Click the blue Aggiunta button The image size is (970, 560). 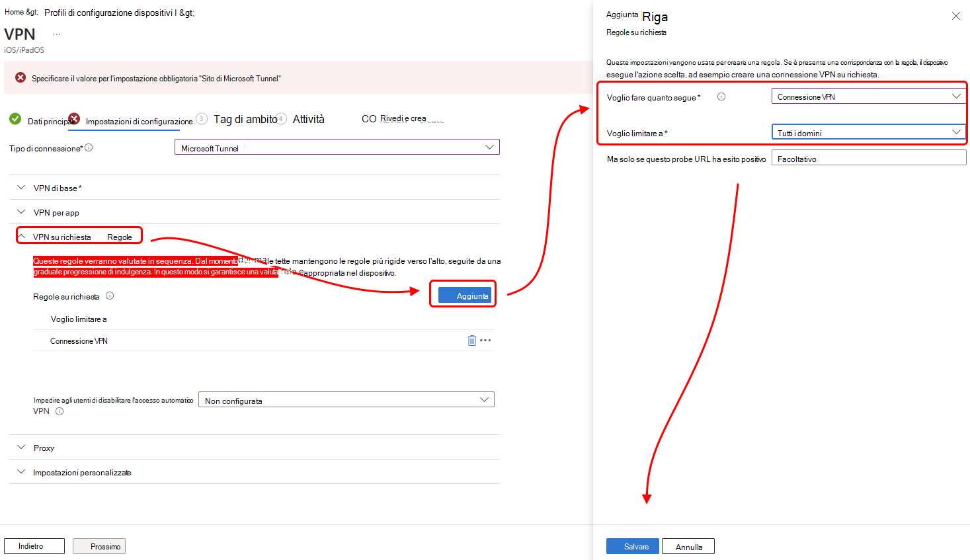(x=465, y=295)
